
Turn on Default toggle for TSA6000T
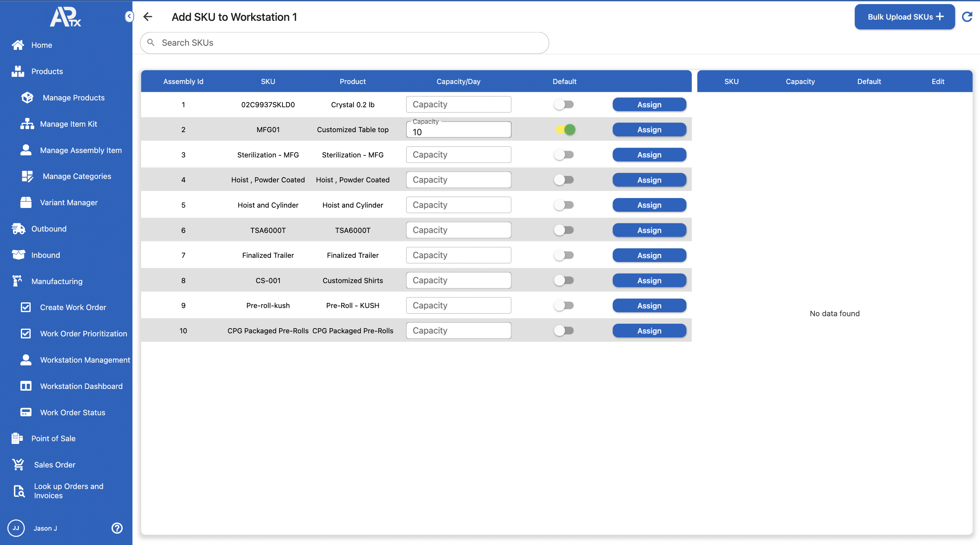564,230
